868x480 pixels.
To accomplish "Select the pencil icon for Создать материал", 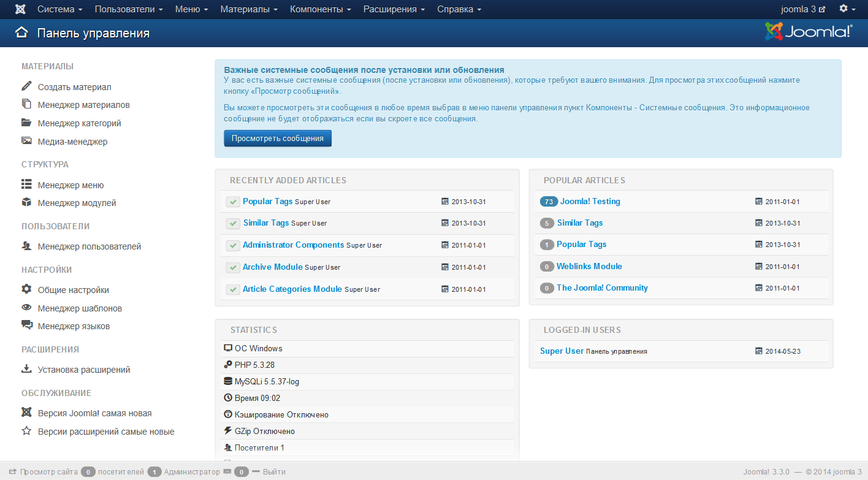I will click(26, 86).
